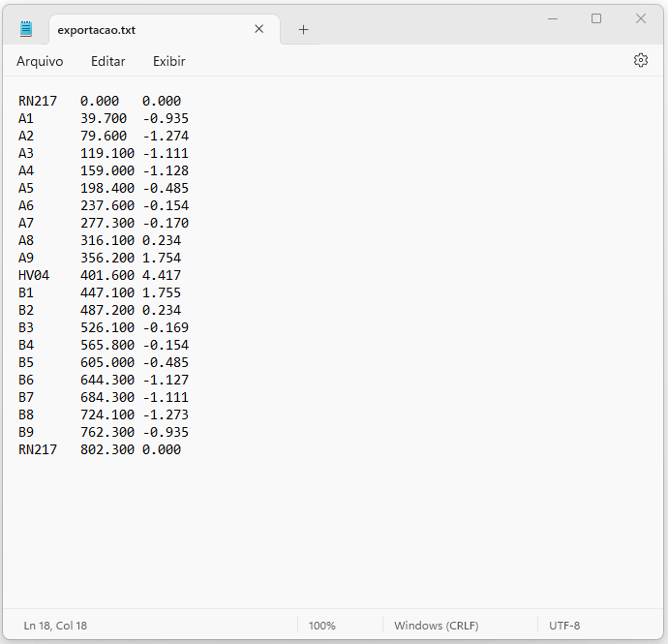668x644 pixels.
Task: Click the value 644.300 in row B6
Action: pos(107,381)
